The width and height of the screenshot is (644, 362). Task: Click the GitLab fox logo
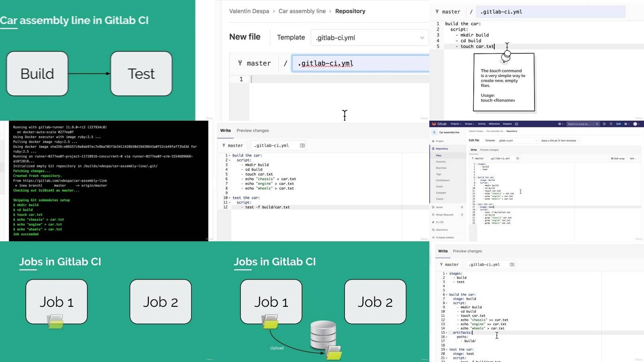click(434, 124)
